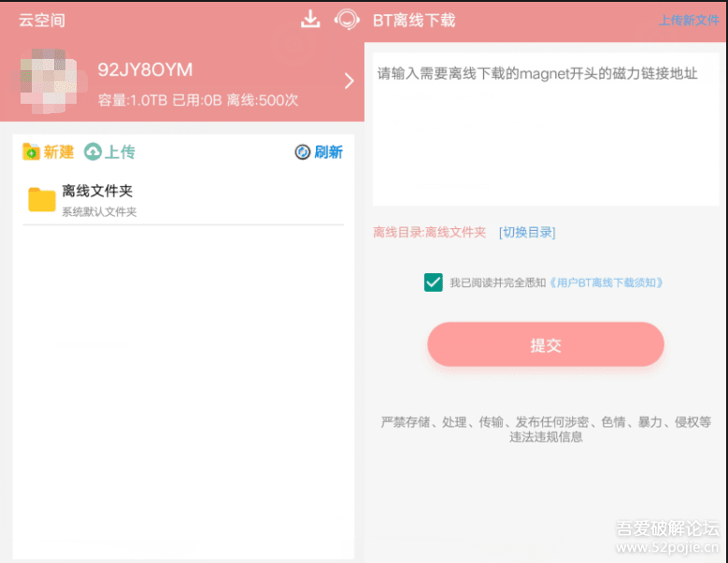Viewport: 728px width, 563px height.
Task: Click the magnet link input field
Action: (546, 129)
